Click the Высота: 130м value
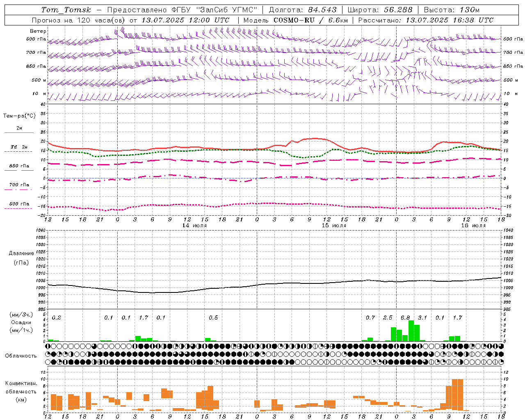 (x=452, y=10)
